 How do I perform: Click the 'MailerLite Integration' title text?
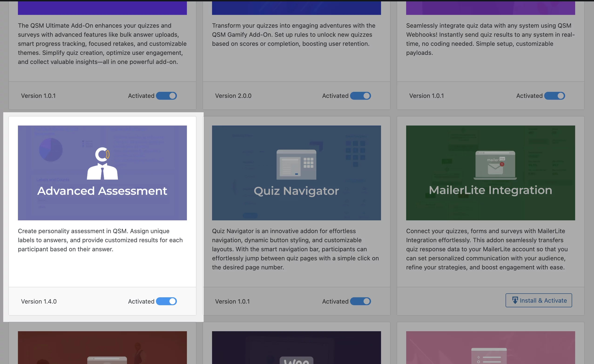coord(490,190)
